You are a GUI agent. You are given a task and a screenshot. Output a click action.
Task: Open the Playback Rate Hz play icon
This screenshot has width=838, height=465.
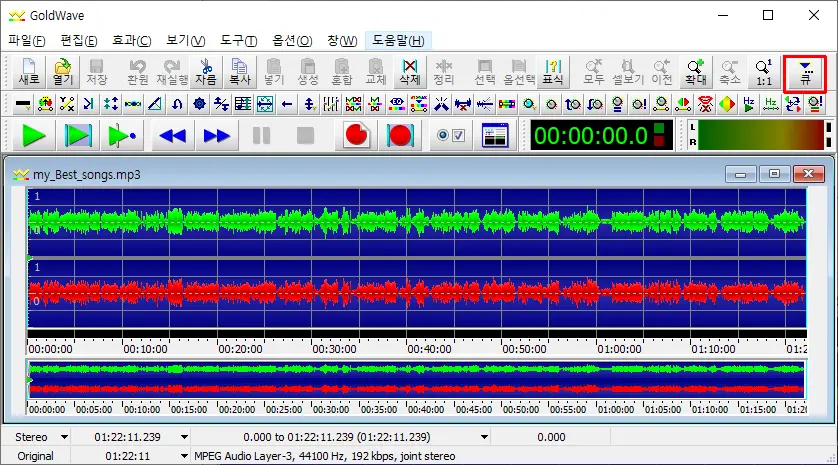point(749,104)
